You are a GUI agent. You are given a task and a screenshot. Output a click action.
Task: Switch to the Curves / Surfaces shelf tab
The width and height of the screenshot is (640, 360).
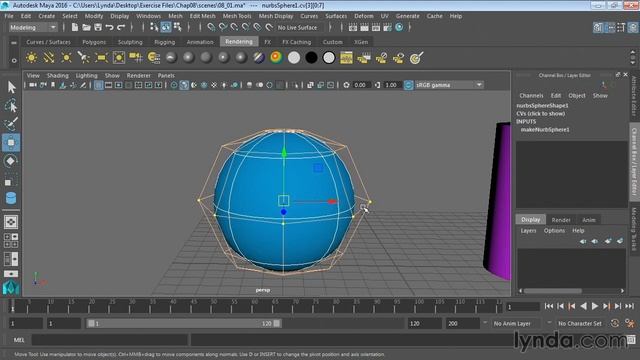(48, 42)
